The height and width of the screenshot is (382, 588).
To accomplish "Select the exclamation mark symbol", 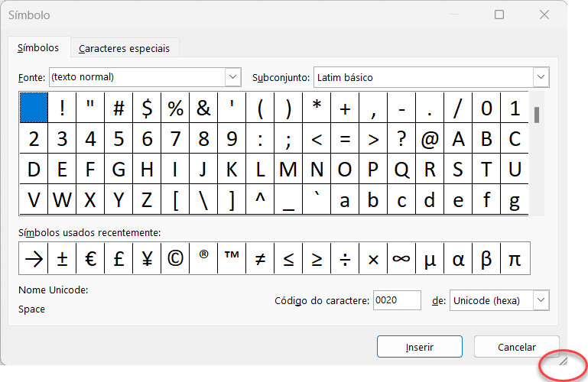I will [62, 108].
